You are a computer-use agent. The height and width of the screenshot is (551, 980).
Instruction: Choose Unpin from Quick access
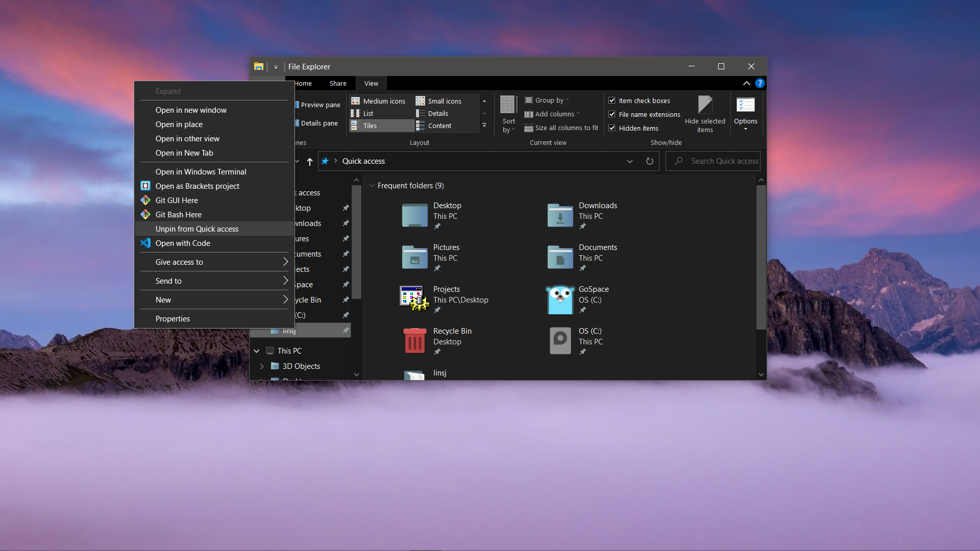tap(197, 229)
